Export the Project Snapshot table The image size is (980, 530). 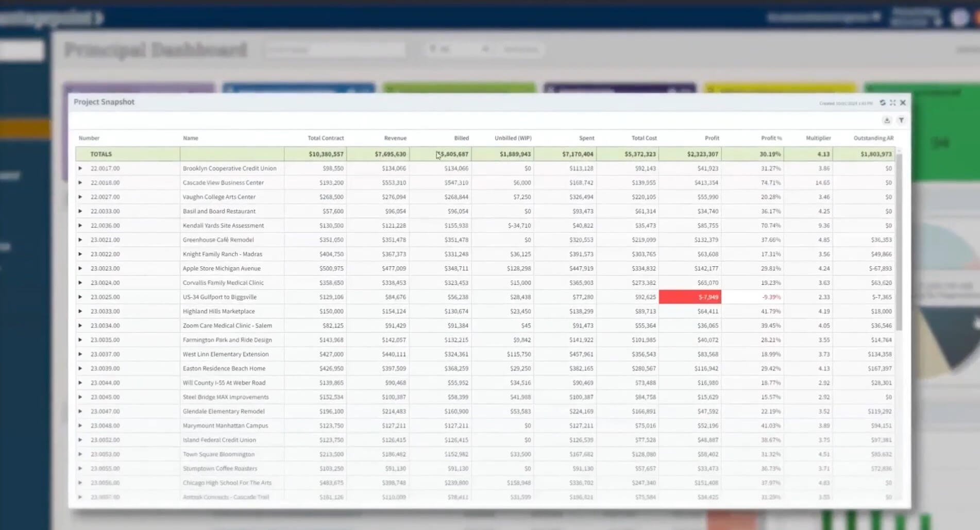887,120
